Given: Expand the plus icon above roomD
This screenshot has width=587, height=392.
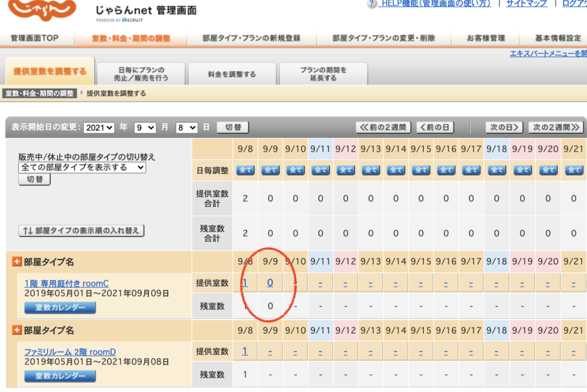Looking at the screenshot, I should (17, 330).
